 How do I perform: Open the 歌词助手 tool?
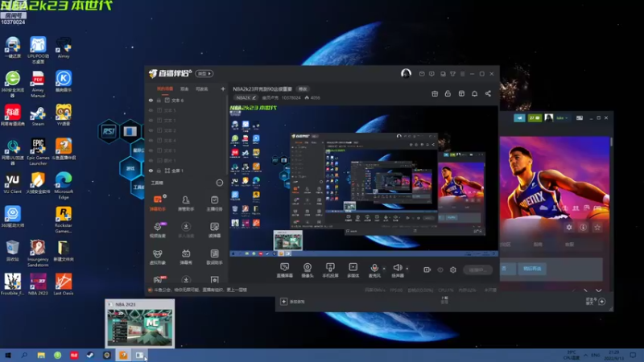[x=214, y=257]
